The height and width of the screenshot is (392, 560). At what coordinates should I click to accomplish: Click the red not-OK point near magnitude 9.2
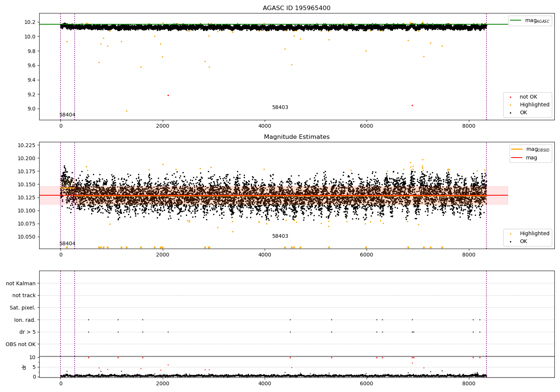(168, 95)
